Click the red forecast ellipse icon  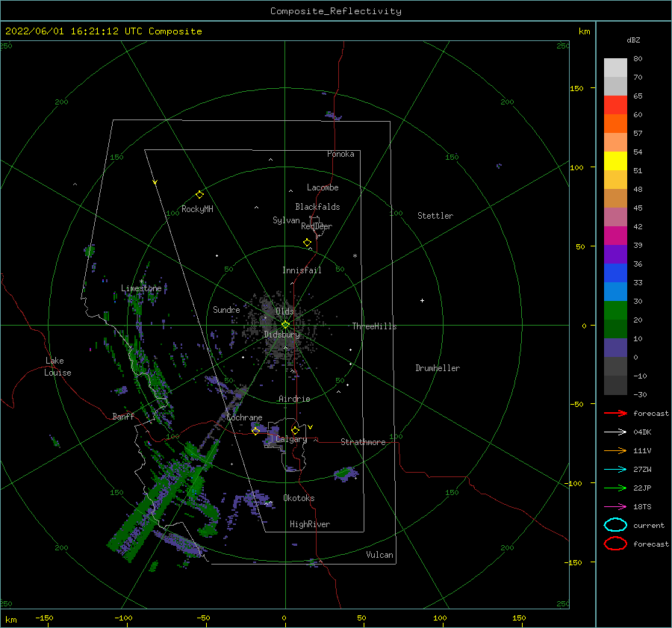[x=615, y=544]
